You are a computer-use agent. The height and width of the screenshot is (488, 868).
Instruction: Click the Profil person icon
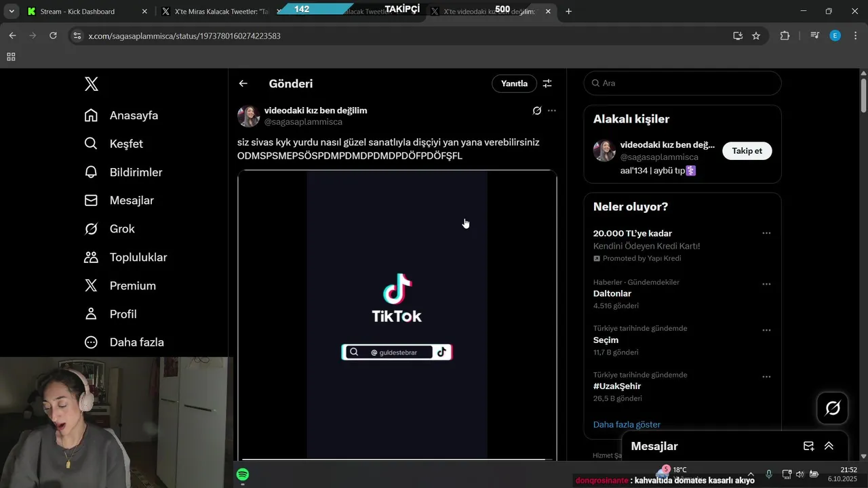click(91, 314)
